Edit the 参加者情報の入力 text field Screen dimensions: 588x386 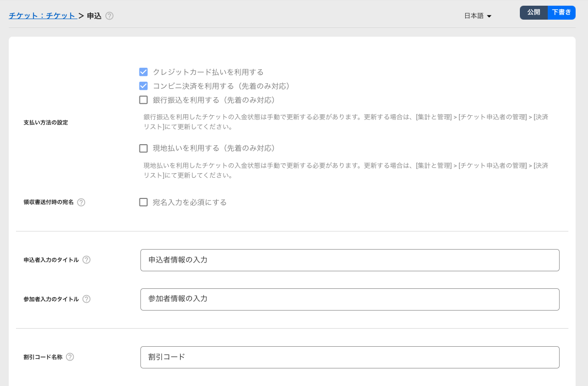(x=350, y=299)
